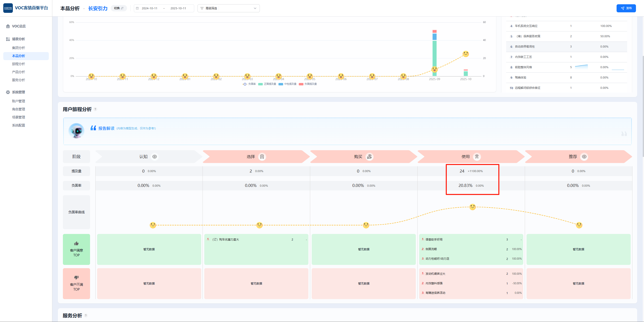644x322 pixels.
Task: Collapse the 系统管理 sidebar group
Action: 18,92
